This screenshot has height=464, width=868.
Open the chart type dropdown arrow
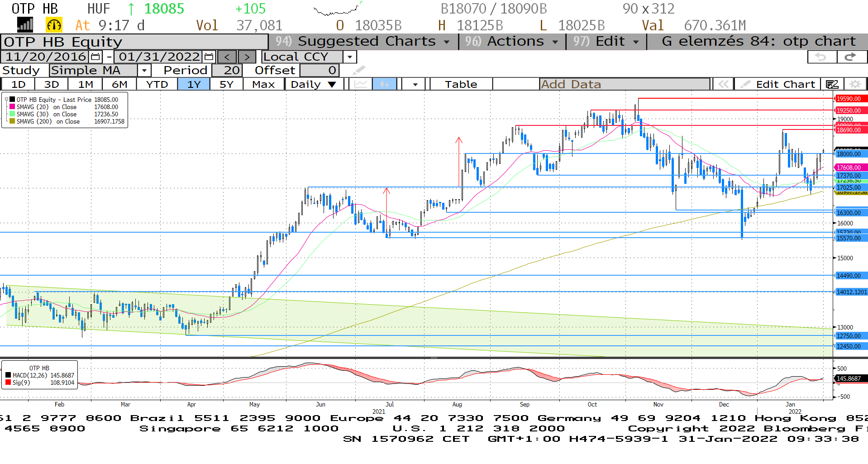click(415, 84)
